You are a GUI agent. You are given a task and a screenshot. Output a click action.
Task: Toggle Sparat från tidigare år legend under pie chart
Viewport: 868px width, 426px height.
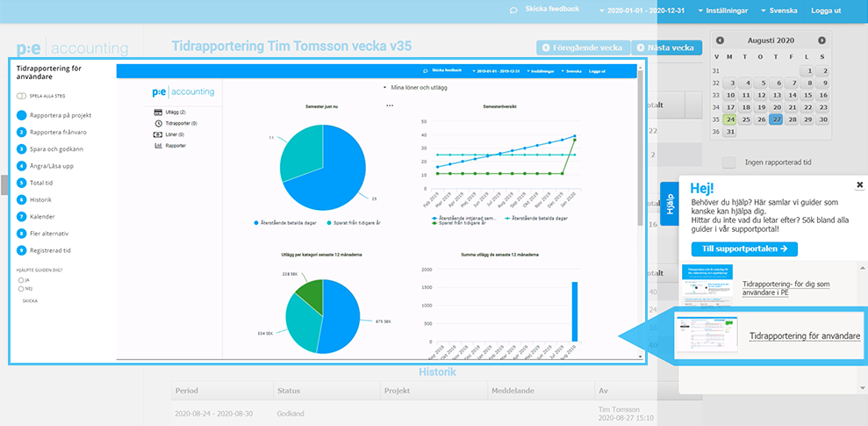click(x=353, y=223)
